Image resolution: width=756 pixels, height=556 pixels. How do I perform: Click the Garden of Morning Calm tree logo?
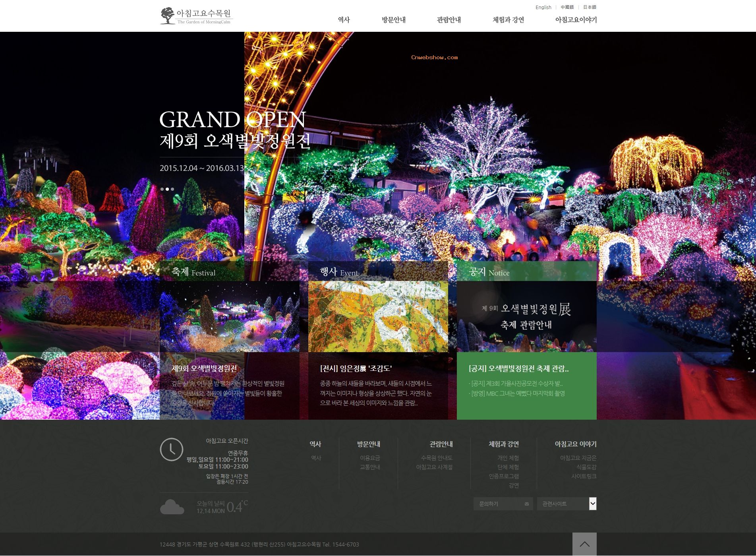168,16
